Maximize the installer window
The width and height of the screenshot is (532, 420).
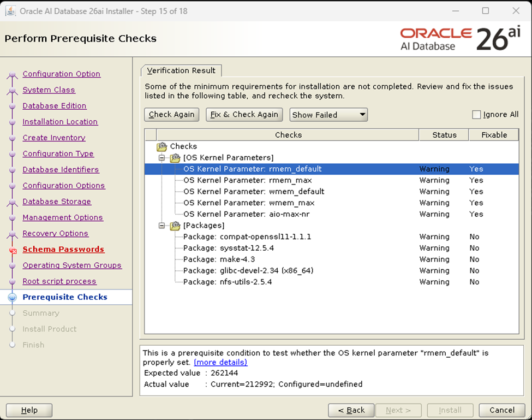point(486,11)
